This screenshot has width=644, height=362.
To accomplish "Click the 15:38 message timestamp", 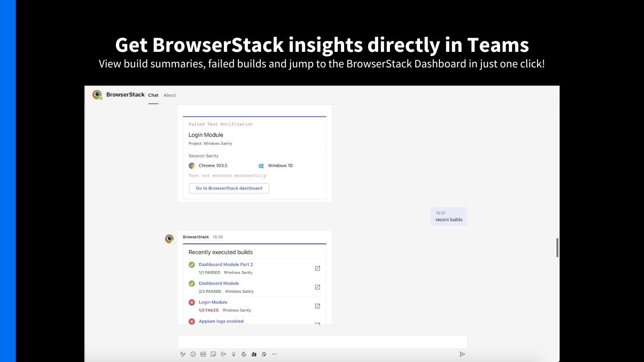I will point(218,237).
